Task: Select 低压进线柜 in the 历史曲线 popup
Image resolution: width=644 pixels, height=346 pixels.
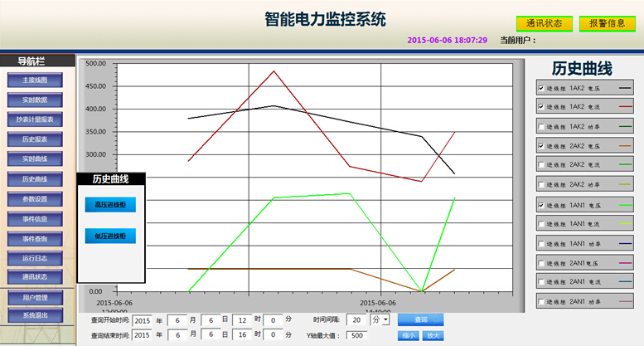Action: 110,236
